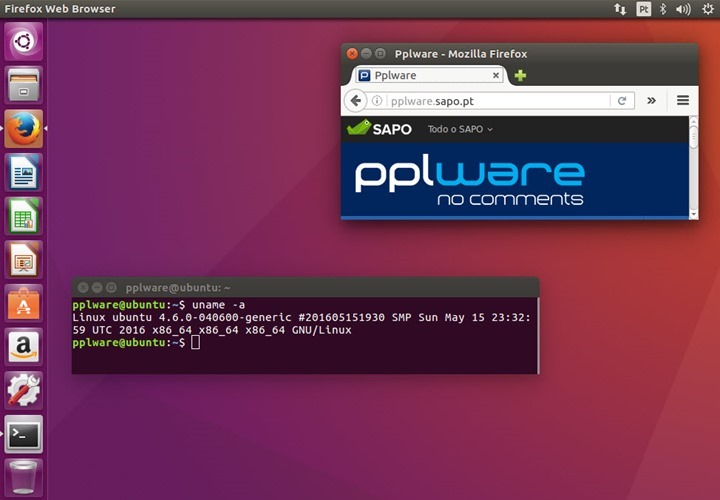
Task: Go back using Firefox back arrow
Action: tap(355, 101)
